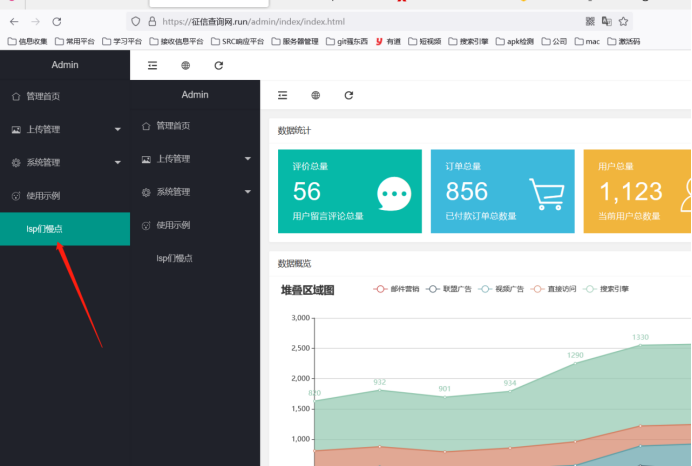Toggle 视频广告 legend series

[501, 289]
